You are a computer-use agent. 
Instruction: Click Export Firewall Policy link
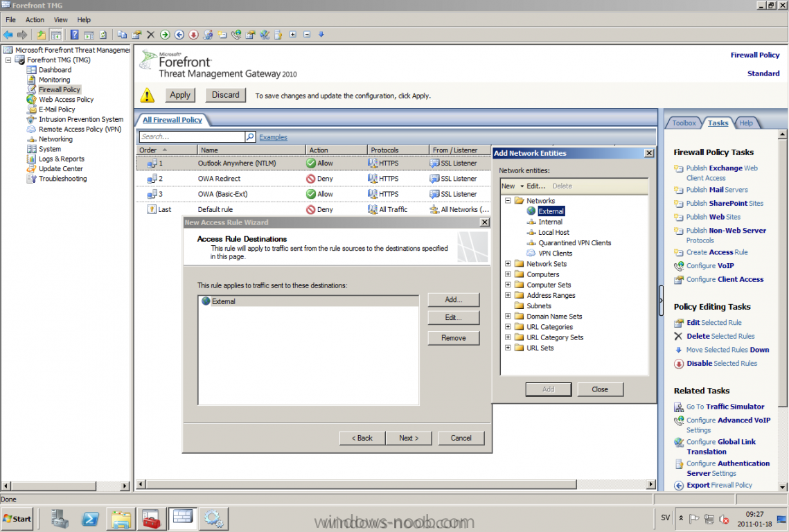(719, 485)
